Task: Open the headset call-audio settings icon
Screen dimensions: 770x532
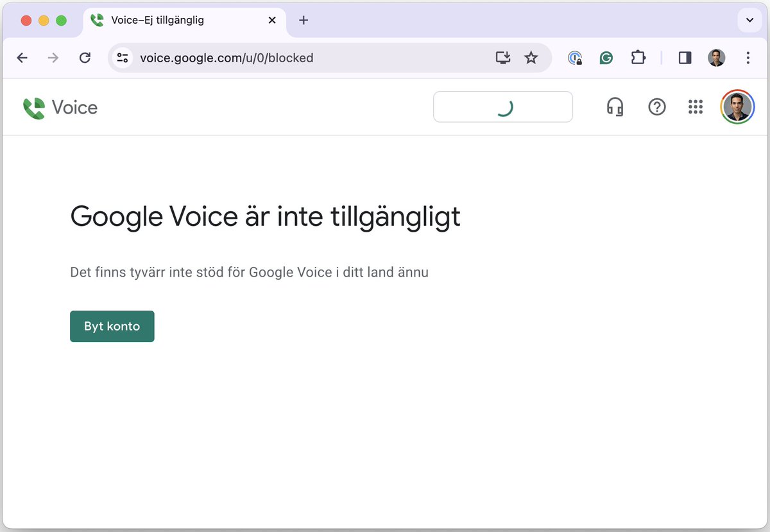Action: click(x=615, y=107)
